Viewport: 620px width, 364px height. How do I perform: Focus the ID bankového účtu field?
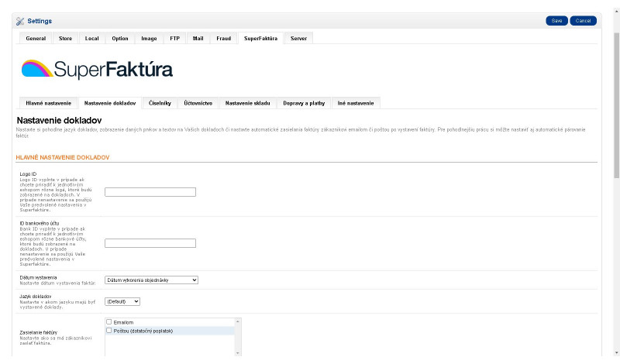tap(150, 243)
